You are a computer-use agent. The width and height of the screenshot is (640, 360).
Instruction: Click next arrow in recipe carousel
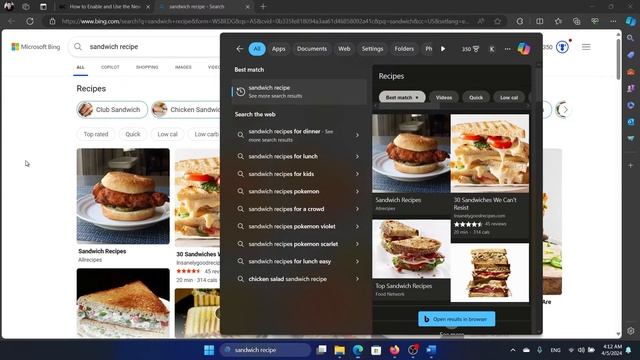[x=565, y=110]
